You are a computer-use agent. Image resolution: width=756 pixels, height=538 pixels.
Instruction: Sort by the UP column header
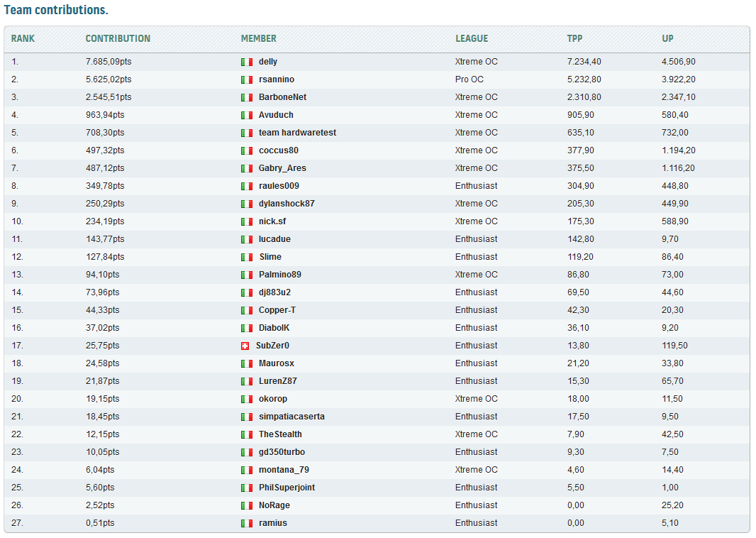(667, 38)
